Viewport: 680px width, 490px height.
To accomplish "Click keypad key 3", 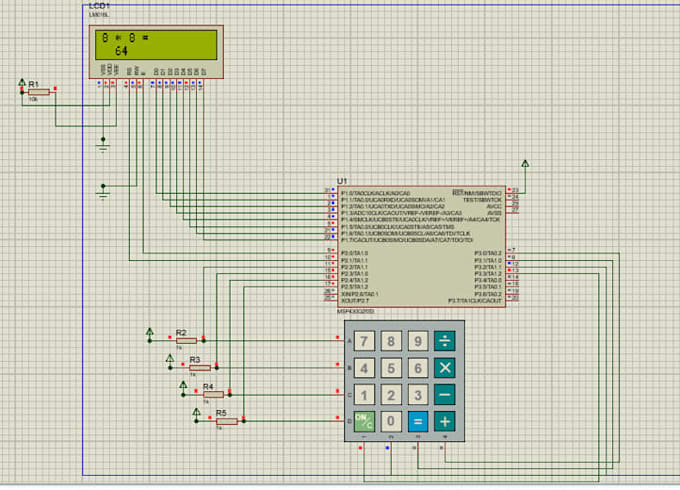I will pos(418,395).
